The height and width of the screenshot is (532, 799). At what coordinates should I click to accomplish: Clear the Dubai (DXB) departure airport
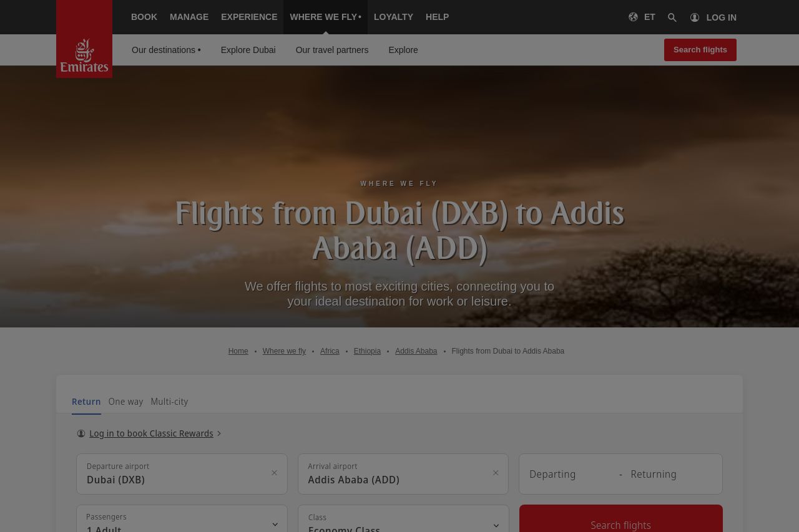pyautogui.click(x=274, y=473)
